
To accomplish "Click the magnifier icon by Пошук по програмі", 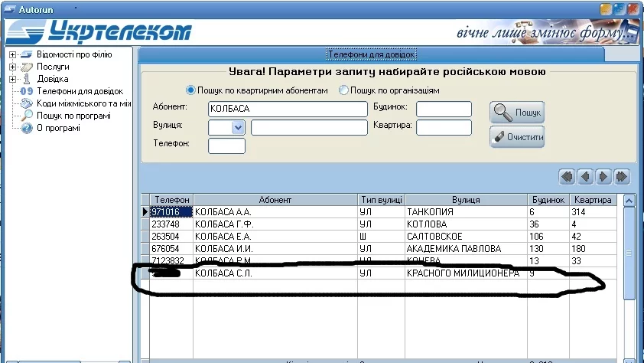I will pyautogui.click(x=27, y=116).
